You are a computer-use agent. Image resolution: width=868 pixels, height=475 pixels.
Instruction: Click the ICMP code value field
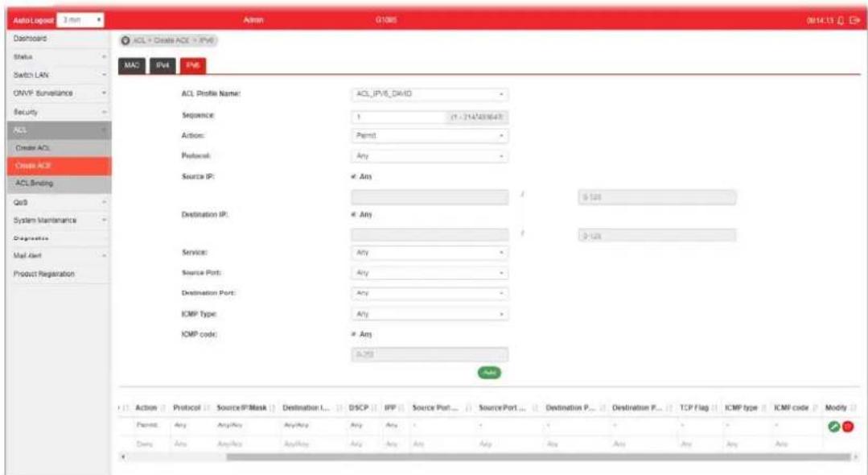tap(430, 354)
